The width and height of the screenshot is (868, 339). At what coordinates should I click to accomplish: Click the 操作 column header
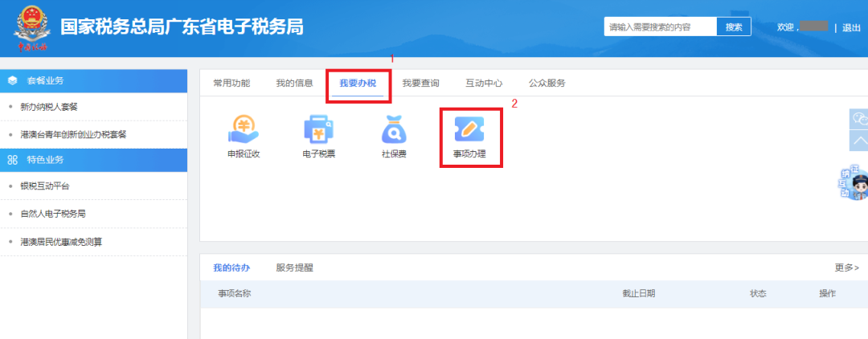[x=828, y=294]
